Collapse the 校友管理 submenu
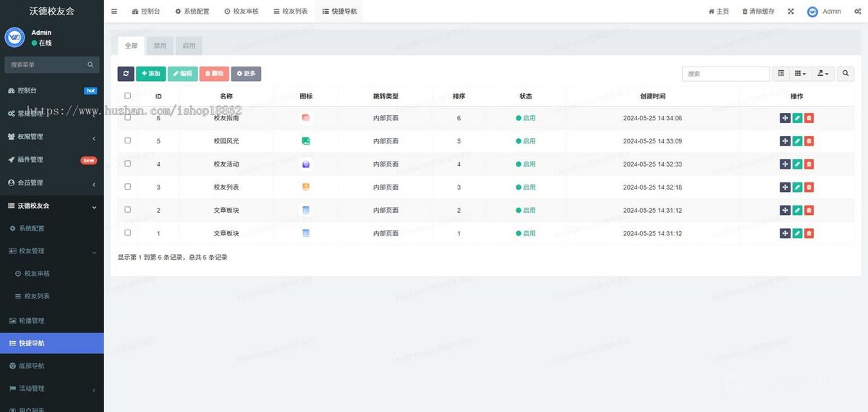 52,251
